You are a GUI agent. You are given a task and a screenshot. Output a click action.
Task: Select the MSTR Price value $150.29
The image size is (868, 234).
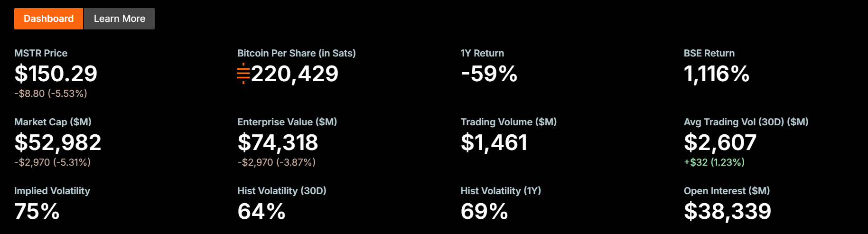click(56, 74)
